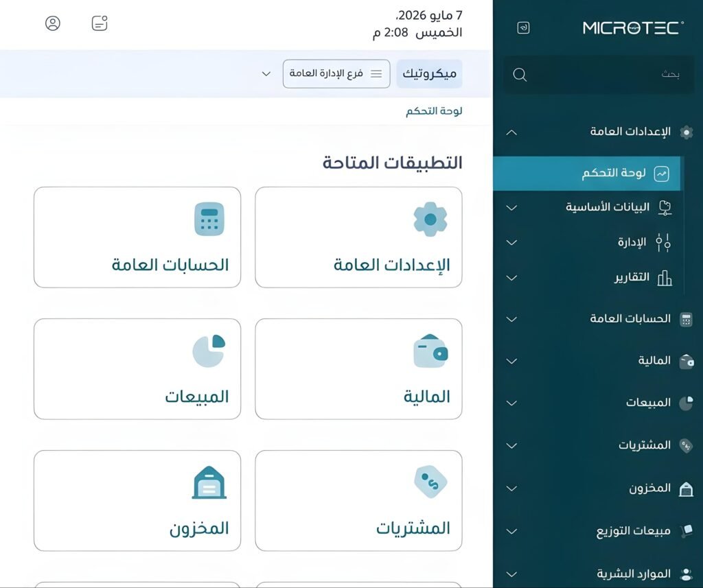Click the trolley icon beside مبيعات التوزيع
This screenshot has height=588, width=703.
(687, 531)
